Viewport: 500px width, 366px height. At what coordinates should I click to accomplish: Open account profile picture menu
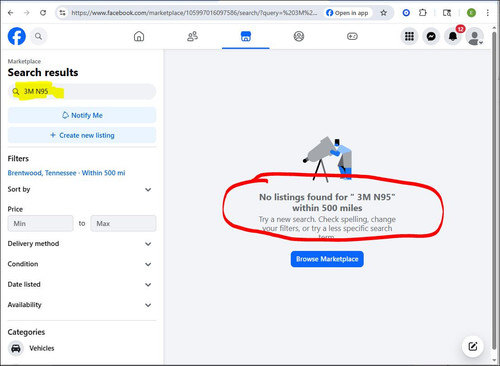coord(474,36)
